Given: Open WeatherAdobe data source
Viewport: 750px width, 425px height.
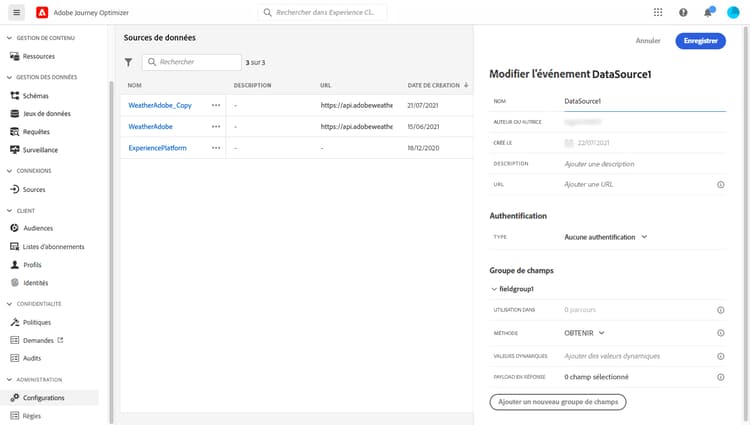Looking at the screenshot, I should 150,127.
